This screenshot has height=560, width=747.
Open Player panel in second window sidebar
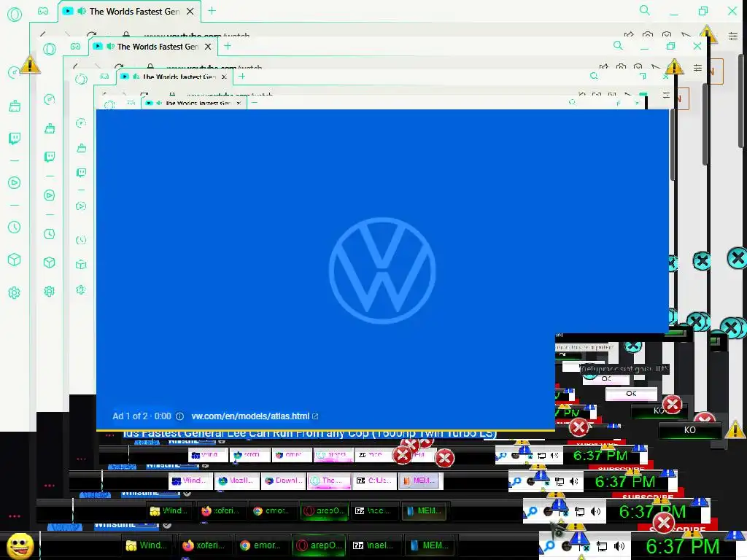point(50,195)
